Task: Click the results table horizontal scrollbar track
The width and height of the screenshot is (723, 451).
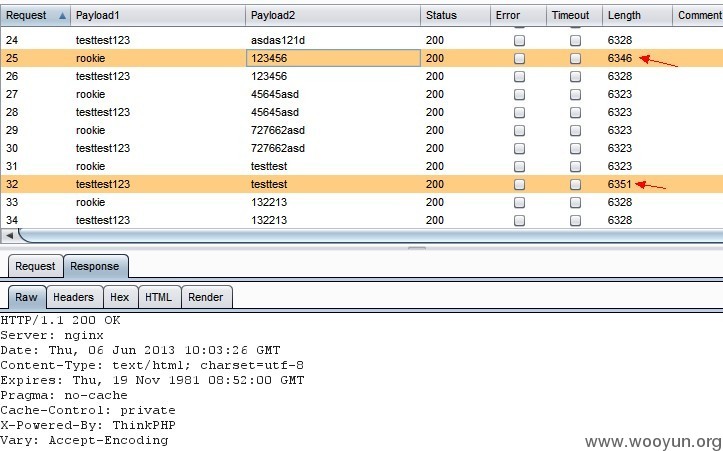Action: click(x=369, y=236)
